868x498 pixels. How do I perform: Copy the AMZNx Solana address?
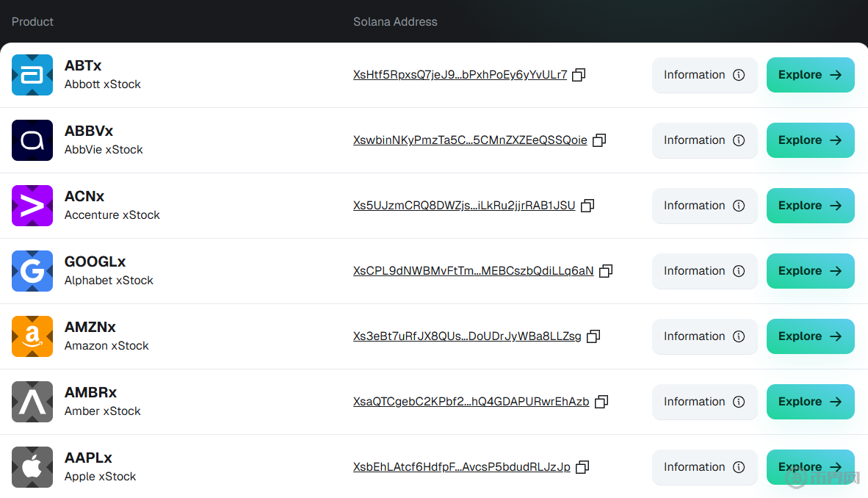593,336
